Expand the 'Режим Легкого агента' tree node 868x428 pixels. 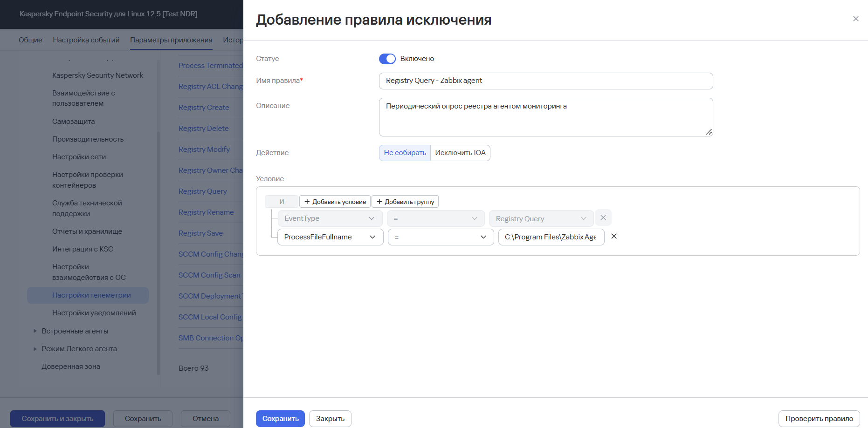click(x=35, y=349)
